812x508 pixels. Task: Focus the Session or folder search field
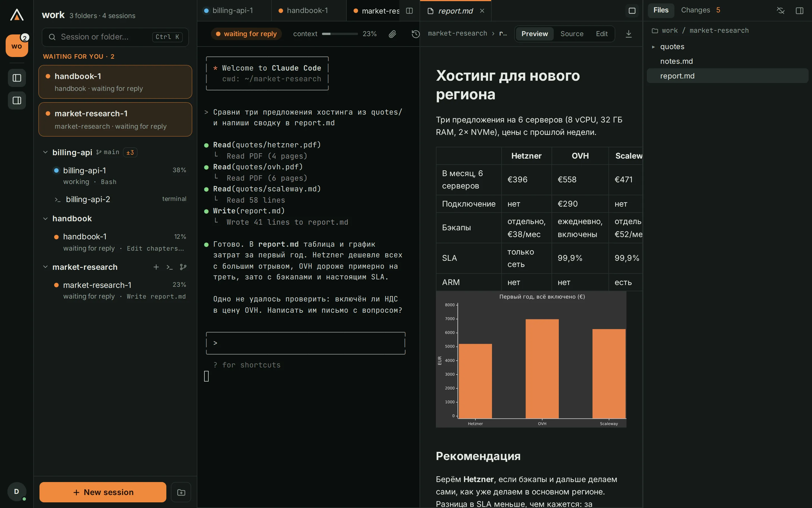coord(115,37)
